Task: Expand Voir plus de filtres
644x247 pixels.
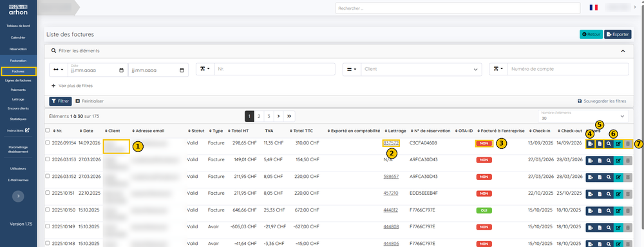Action: [72, 86]
